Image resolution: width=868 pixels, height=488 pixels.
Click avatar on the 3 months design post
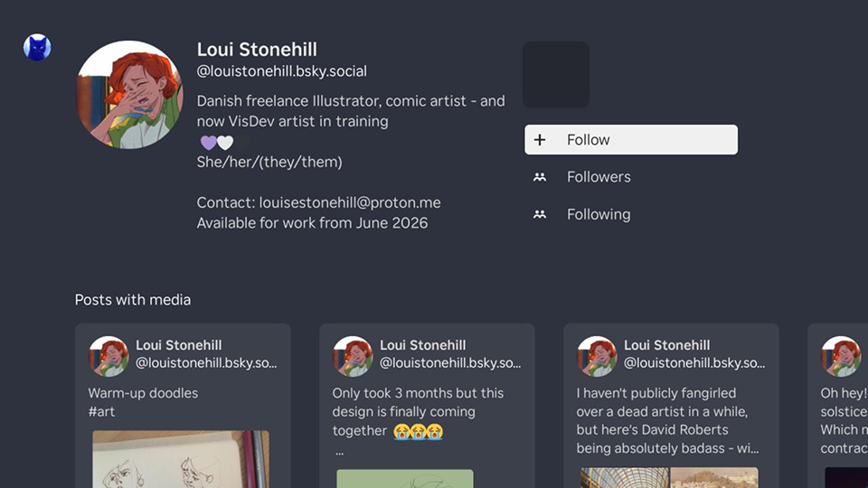pyautogui.click(x=353, y=356)
